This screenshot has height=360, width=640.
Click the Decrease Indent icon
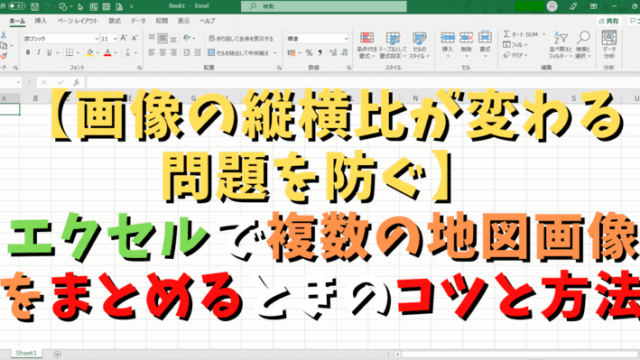click(x=187, y=53)
